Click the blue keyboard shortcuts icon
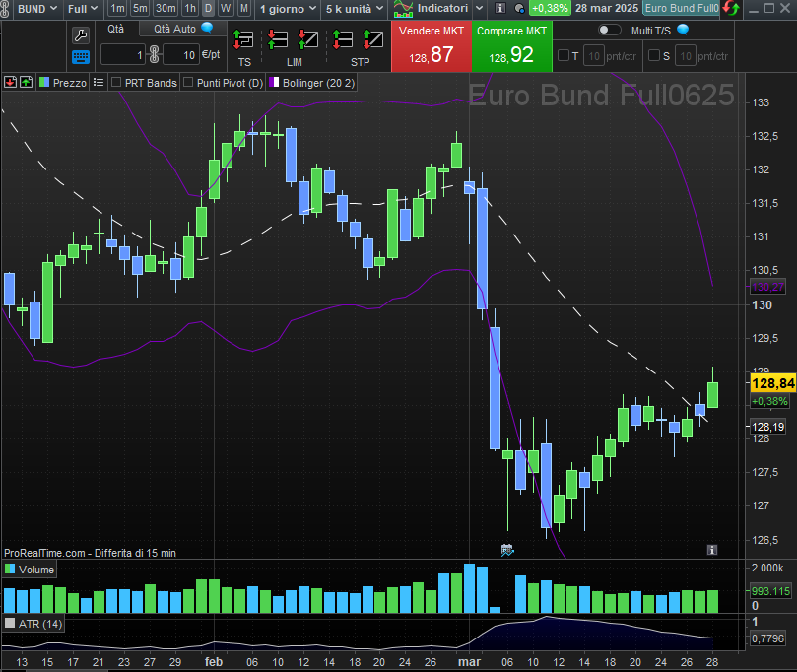 pyautogui.click(x=81, y=56)
